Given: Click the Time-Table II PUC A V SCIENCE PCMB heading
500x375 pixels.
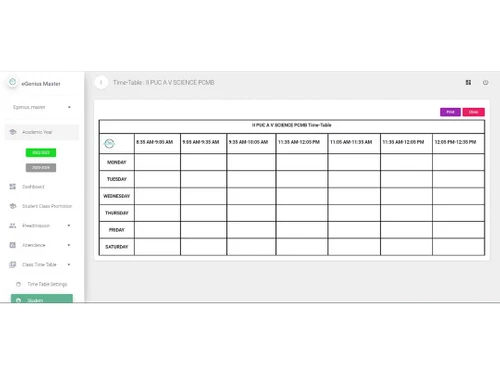Looking at the screenshot, I should pos(163,82).
